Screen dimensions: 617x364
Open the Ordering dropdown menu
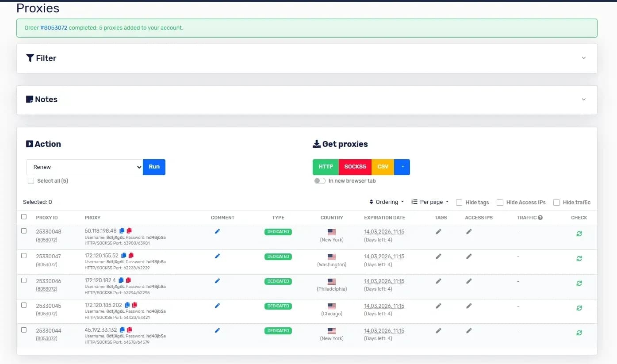point(387,202)
